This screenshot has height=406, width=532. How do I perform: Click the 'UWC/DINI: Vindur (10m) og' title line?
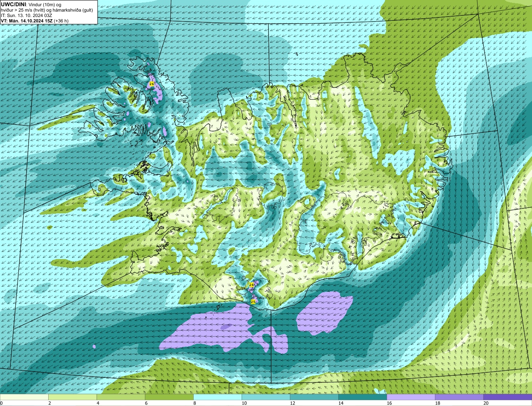pos(31,4)
